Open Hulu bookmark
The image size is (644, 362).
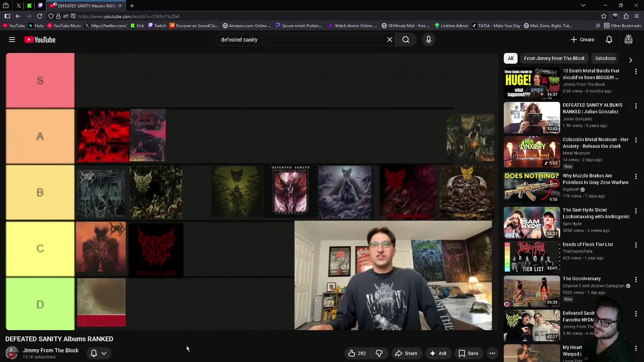[x=36, y=26]
